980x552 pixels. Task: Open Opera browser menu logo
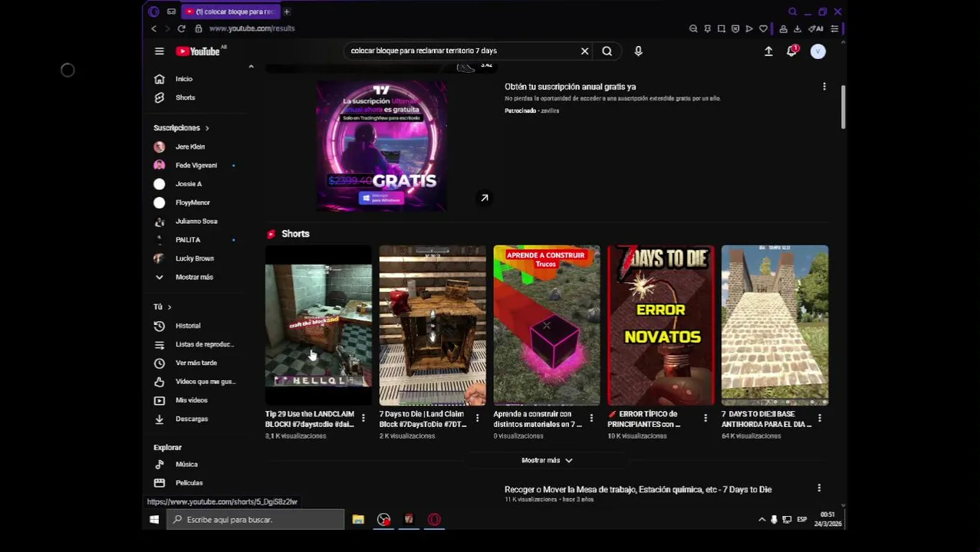pos(153,11)
